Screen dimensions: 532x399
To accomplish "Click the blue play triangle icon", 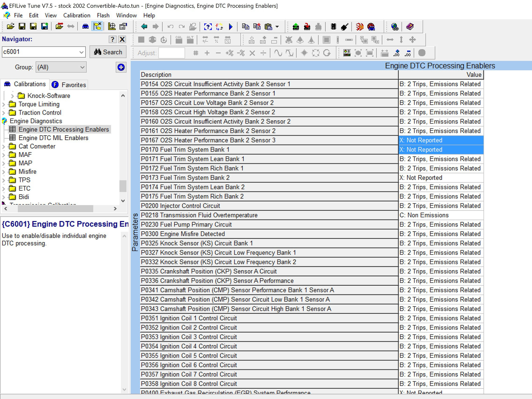I will 231,26.
